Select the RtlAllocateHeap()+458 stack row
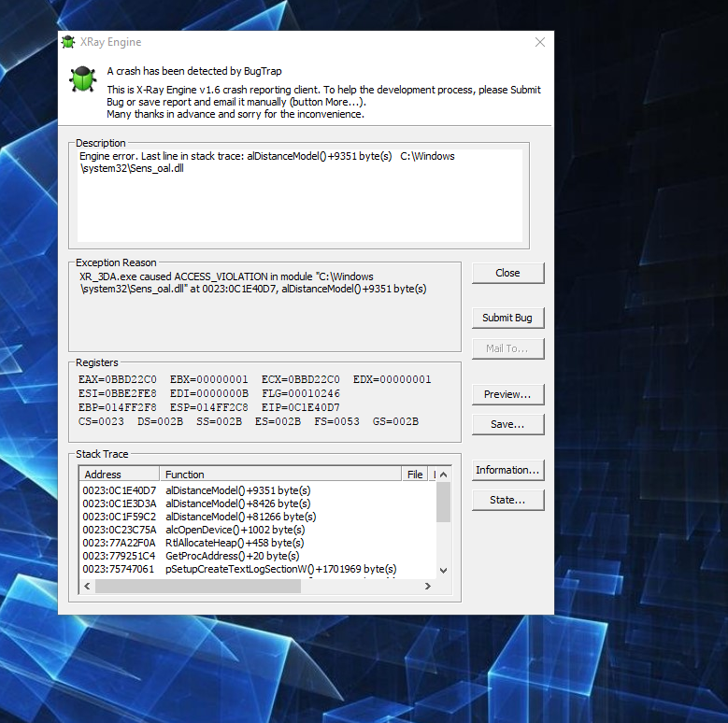Screen dimensions: 728x723 click(x=258, y=543)
